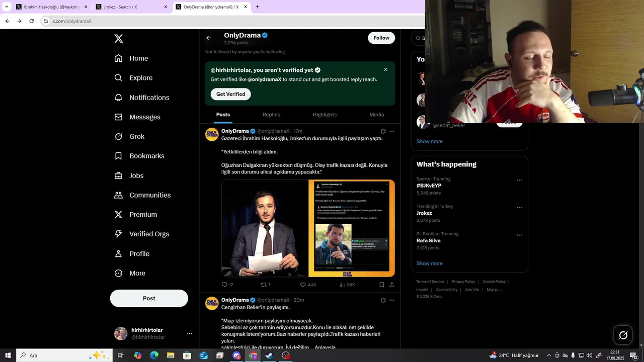This screenshot has width=644, height=362.
Task: Switch to the İbrahim Haskoloğlu browser tab
Action: point(51,7)
